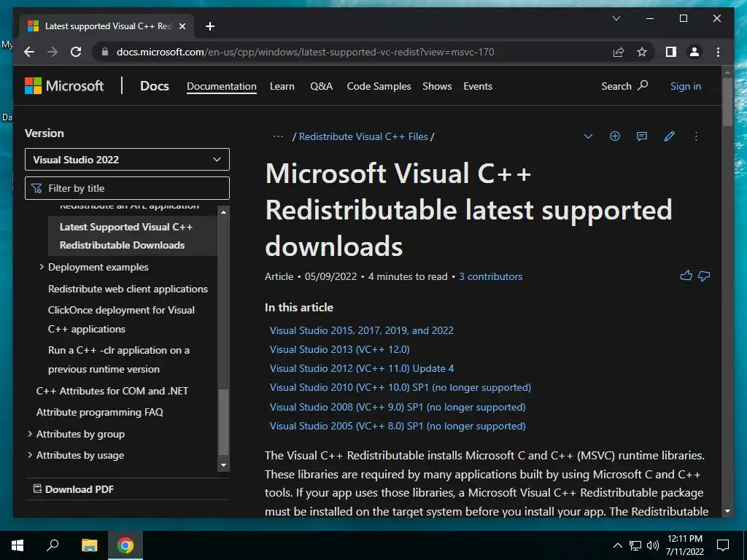Jump to Visual Studio 2015, 2017, 2019, and 2022
This screenshot has width=747, height=560.
[362, 330]
